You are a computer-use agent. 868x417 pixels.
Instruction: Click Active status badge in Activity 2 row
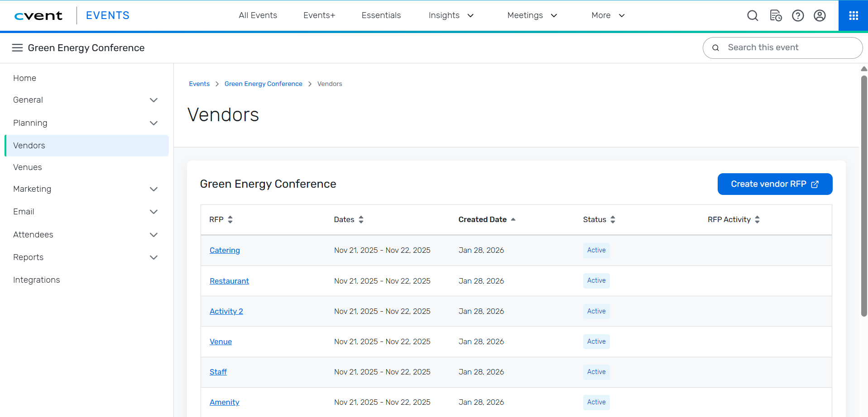(x=596, y=311)
